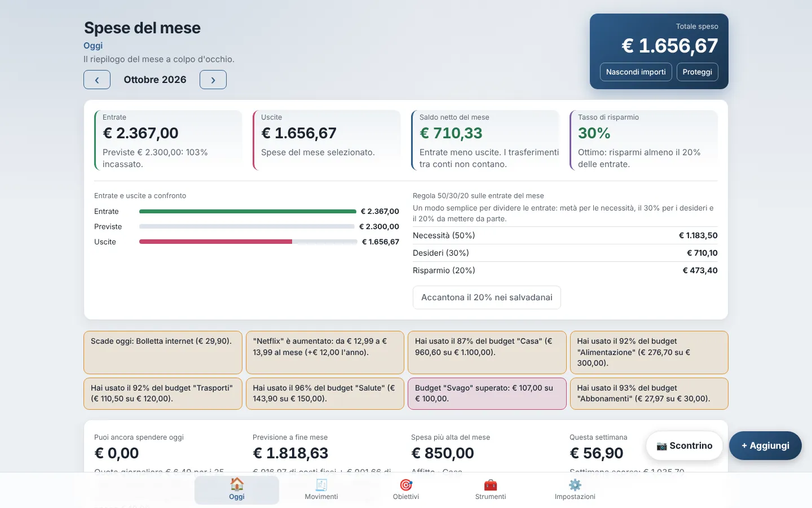
Task: Click the Puoi ancora spendere oggi € 0,00 value
Action: coord(117,453)
